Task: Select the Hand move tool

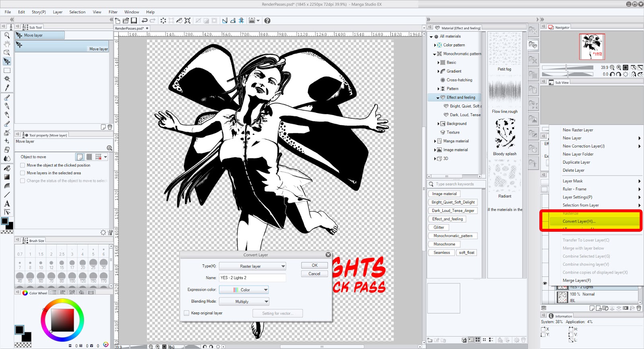Action: pos(7,44)
